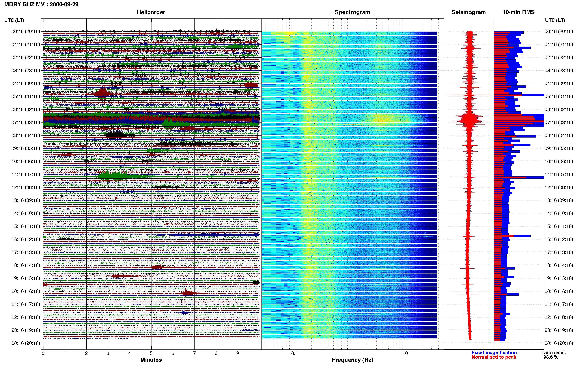Click the 'Minutes' x-axis label
The image size is (588, 368).
tap(151, 360)
